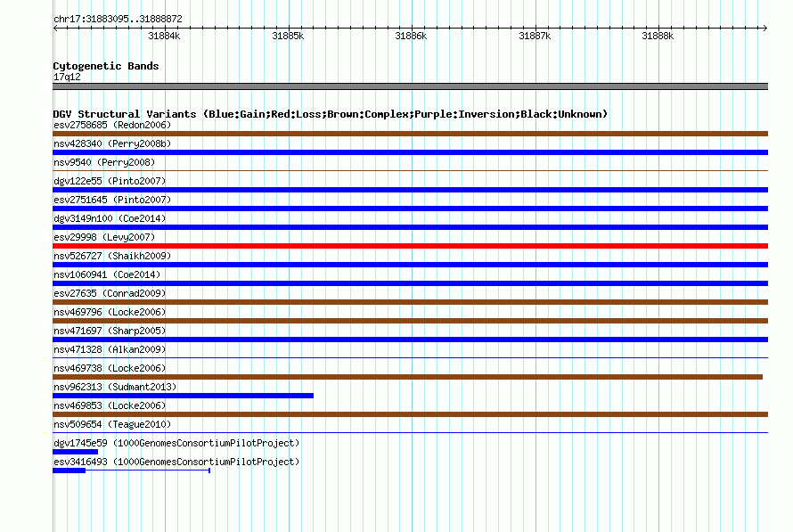Select the brown esv2758685 variant bar
The image size is (793, 532).
coord(410,134)
